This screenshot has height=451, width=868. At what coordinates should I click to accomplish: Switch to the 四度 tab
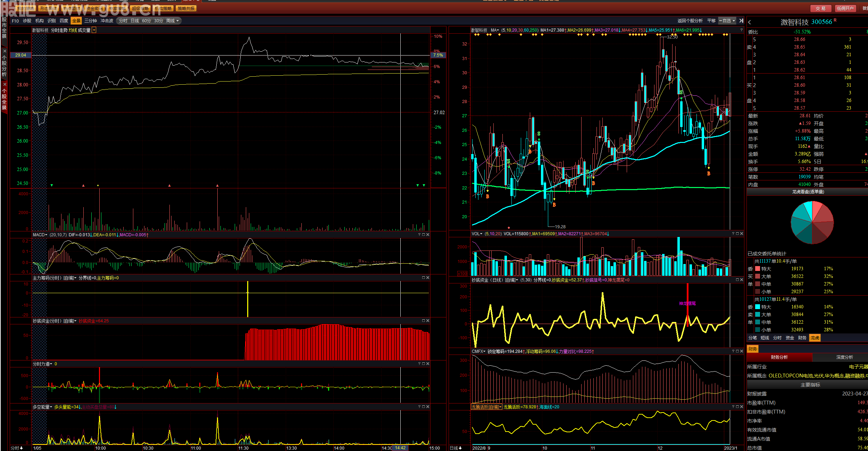[x=64, y=21]
